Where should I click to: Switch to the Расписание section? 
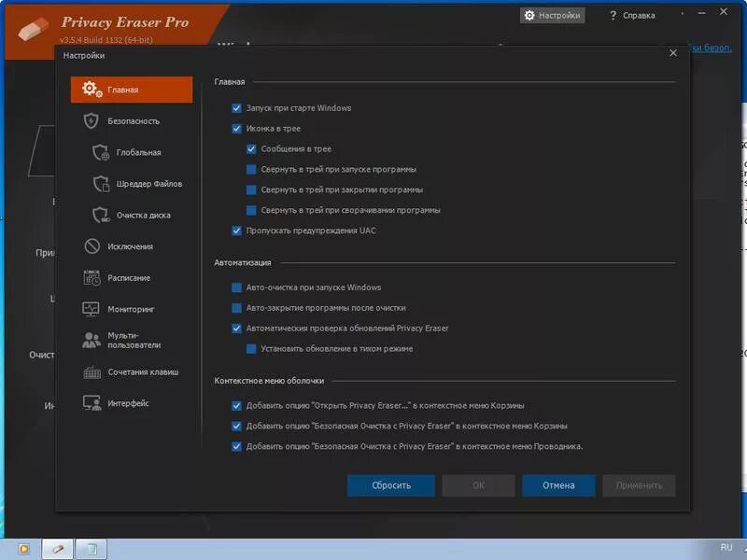coord(132,277)
